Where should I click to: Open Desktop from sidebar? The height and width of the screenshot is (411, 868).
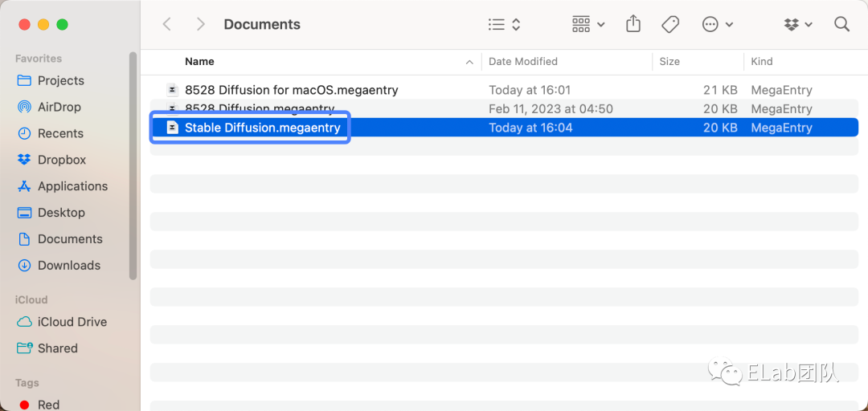61,213
